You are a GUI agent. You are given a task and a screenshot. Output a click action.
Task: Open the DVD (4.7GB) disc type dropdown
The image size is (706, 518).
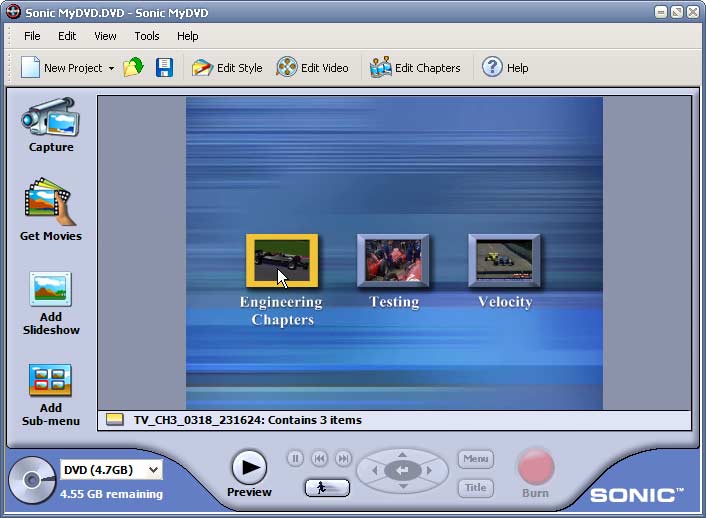click(x=111, y=470)
